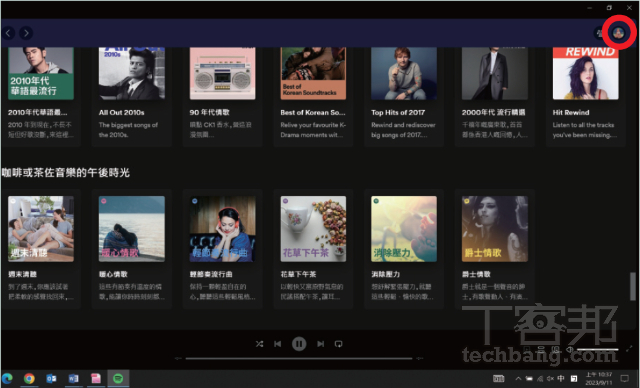640x388 pixels.
Task: Open Outlook from the taskbar
Action: [x=51, y=378]
